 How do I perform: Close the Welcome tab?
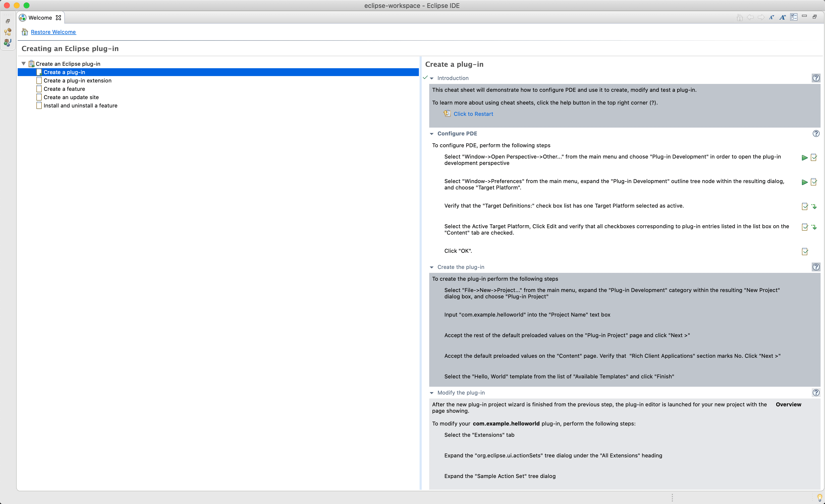coord(58,17)
